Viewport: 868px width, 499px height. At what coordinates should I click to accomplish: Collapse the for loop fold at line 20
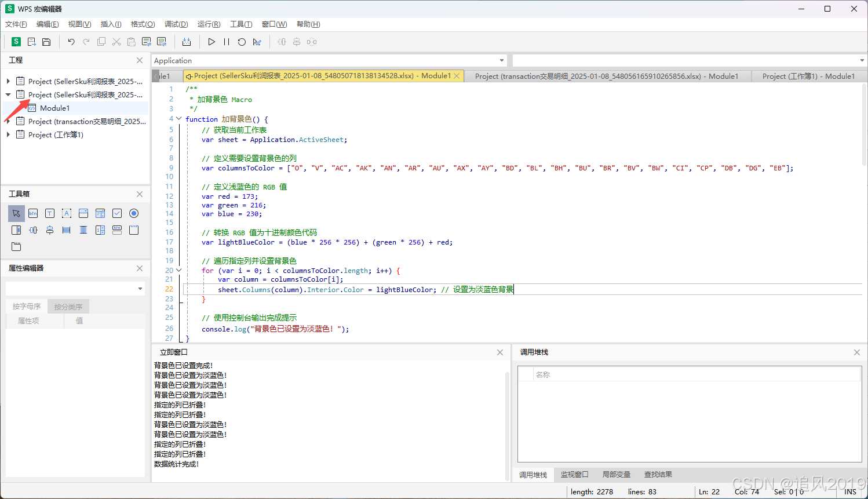[179, 270]
